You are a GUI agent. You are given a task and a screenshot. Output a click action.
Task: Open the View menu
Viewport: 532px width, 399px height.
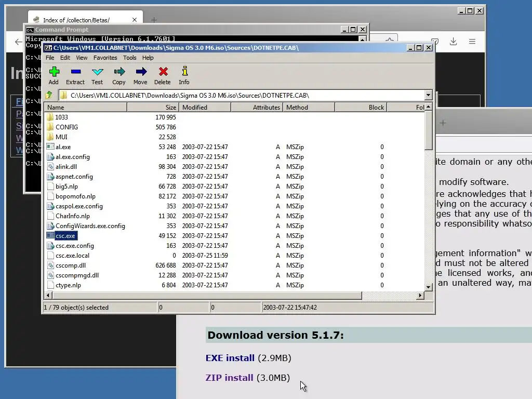(82, 58)
